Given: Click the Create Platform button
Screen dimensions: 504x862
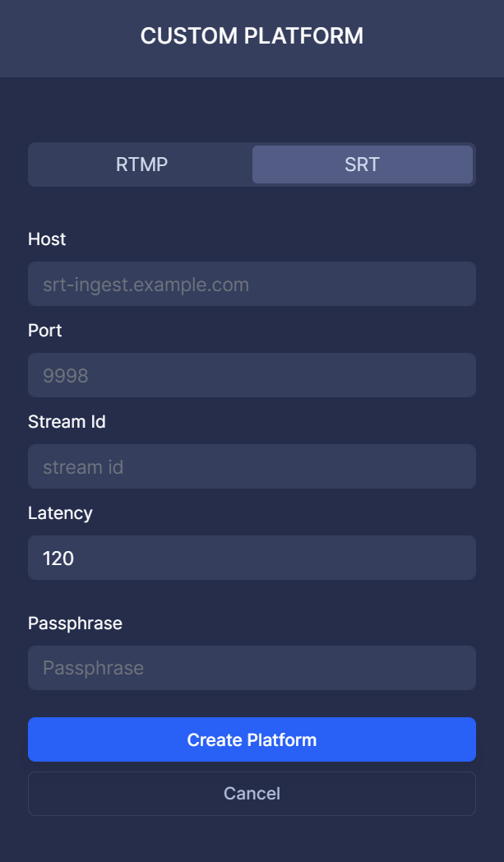Looking at the screenshot, I should [x=252, y=739].
